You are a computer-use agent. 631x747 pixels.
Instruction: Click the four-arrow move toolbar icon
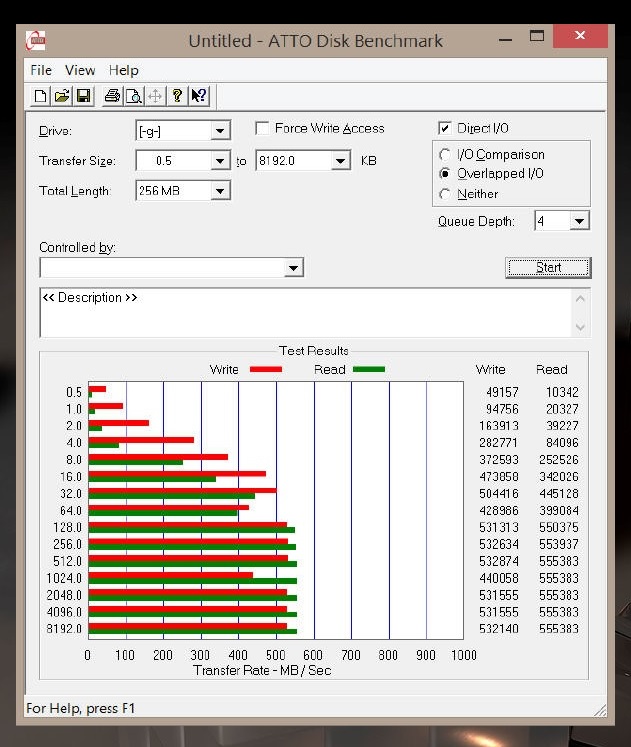click(155, 96)
